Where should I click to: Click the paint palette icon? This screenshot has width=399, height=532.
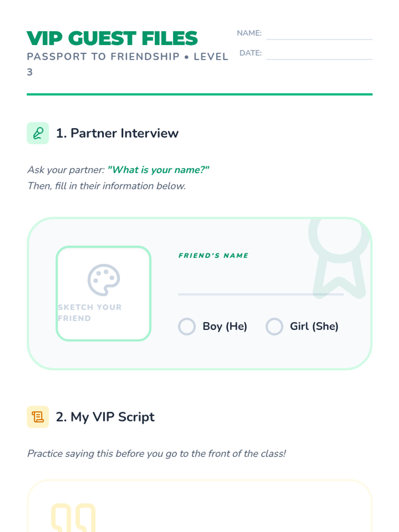pyautogui.click(x=103, y=280)
